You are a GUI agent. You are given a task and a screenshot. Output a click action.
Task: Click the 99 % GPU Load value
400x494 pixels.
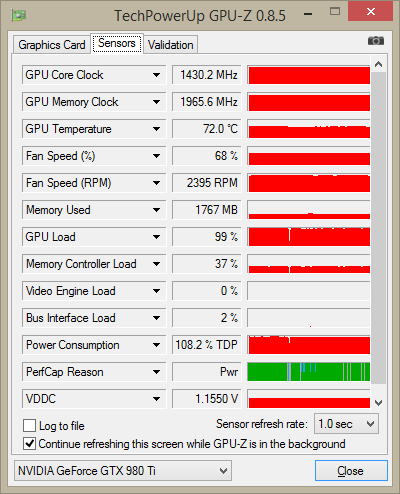click(207, 237)
